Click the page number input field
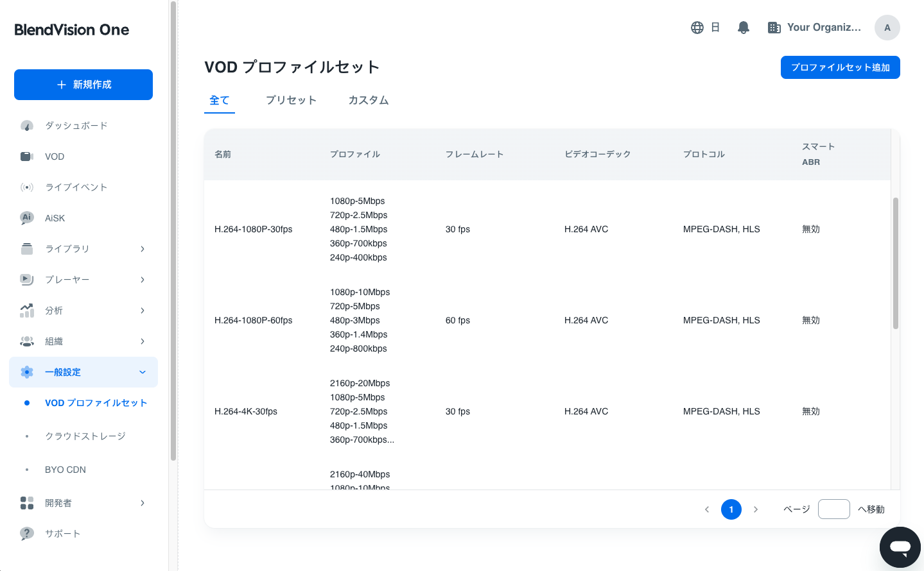The image size is (924, 571). [x=833, y=509]
